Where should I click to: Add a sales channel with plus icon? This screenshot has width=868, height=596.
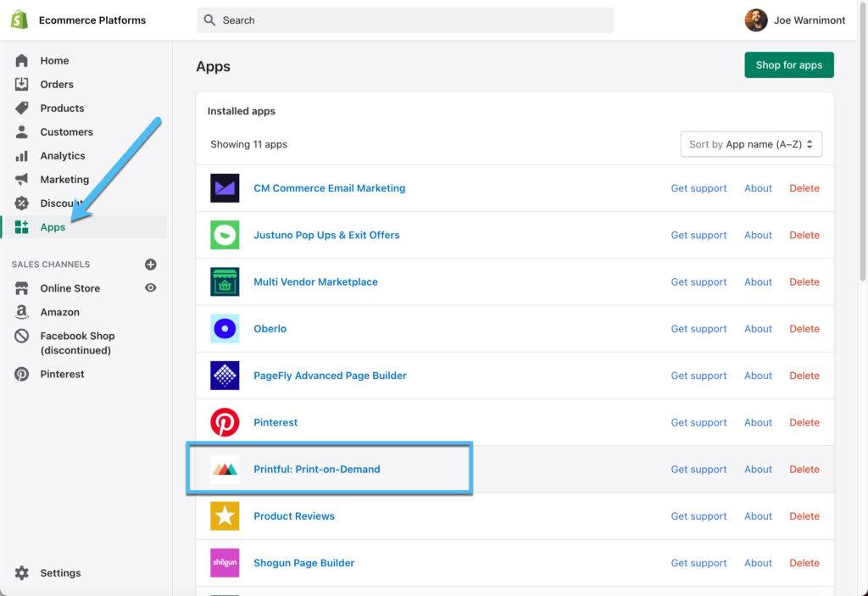point(151,265)
